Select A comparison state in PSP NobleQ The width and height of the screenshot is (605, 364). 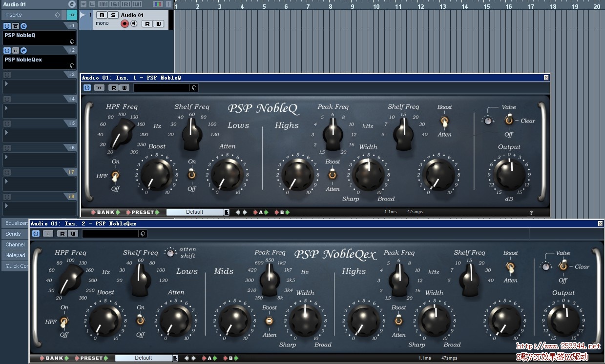(x=261, y=212)
